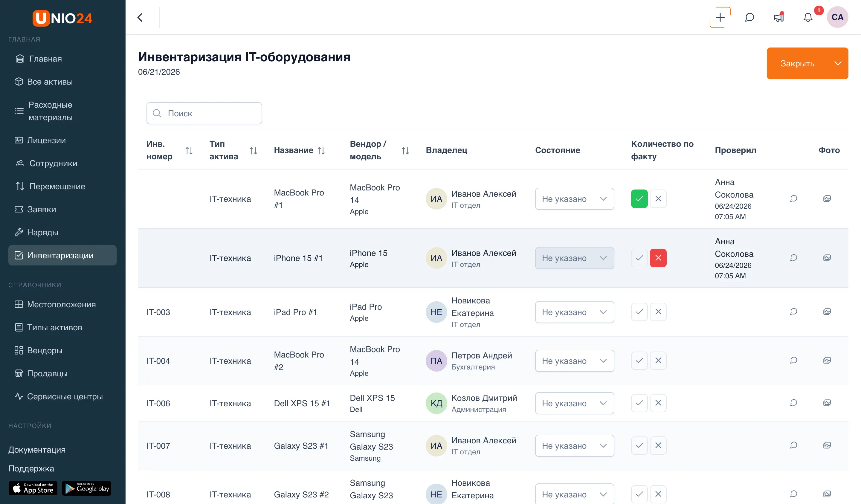861x504 pixels.
Task: Open Лицензии in sidebar
Action: pyautogui.click(x=62, y=140)
